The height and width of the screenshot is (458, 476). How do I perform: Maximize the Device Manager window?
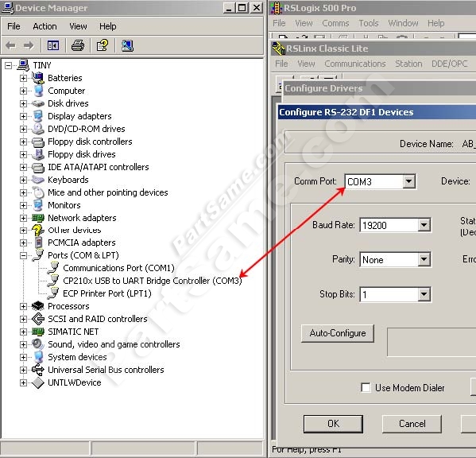pyautogui.click(x=242, y=8)
